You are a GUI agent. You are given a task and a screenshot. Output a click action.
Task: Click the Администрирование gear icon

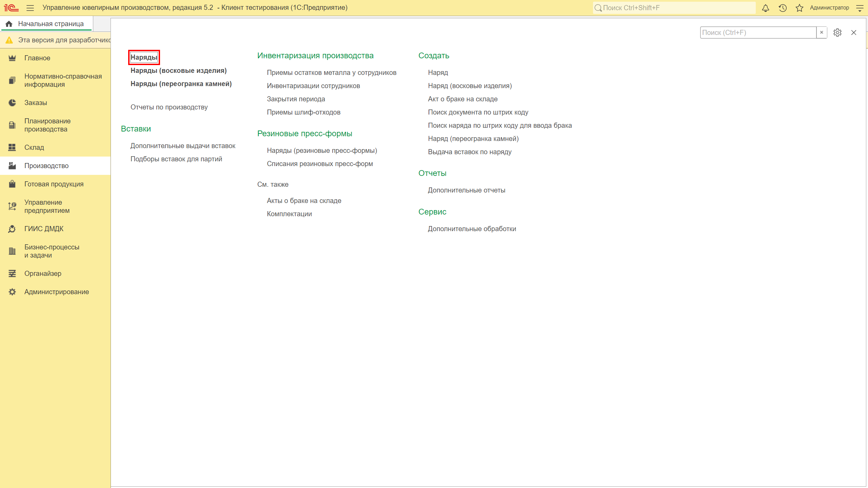point(12,292)
